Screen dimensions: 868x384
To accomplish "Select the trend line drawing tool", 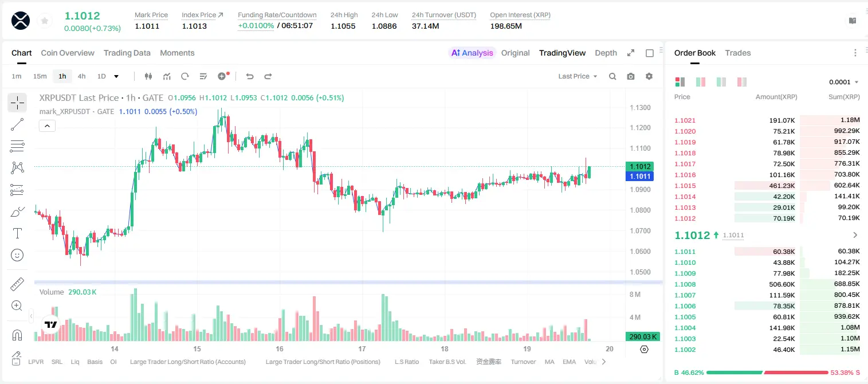I will click(17, 124).
